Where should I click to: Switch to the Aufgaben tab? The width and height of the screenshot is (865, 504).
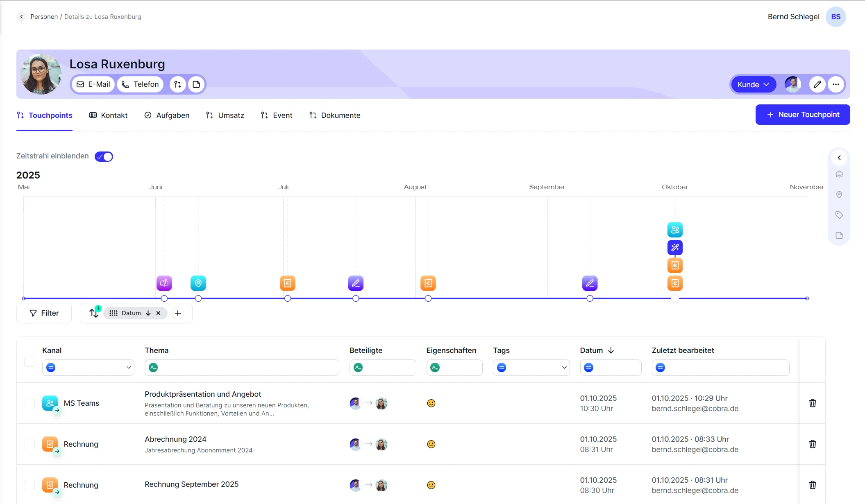point(167,115)
